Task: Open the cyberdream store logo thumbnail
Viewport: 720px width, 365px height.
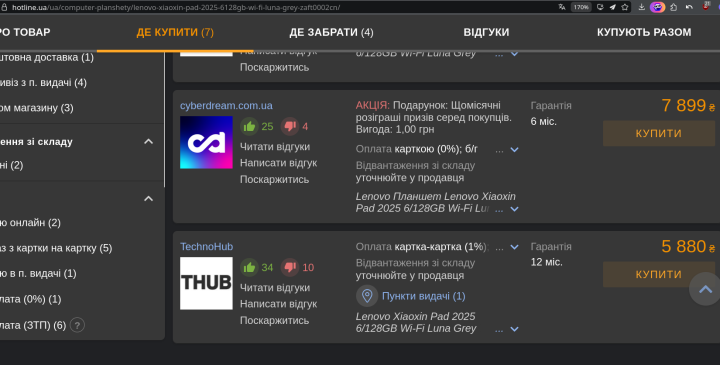Action: [206, 142]
